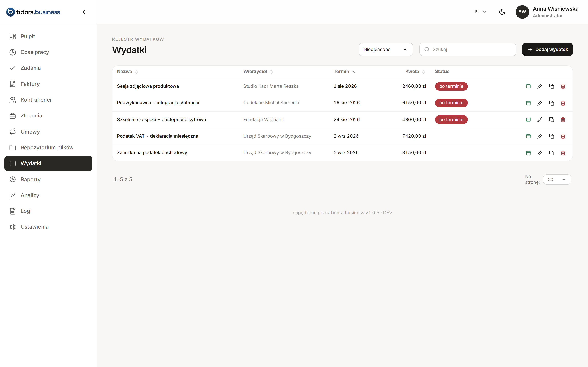
Task: Open the Anna Wiśniewska user profile
Action: 547,12
